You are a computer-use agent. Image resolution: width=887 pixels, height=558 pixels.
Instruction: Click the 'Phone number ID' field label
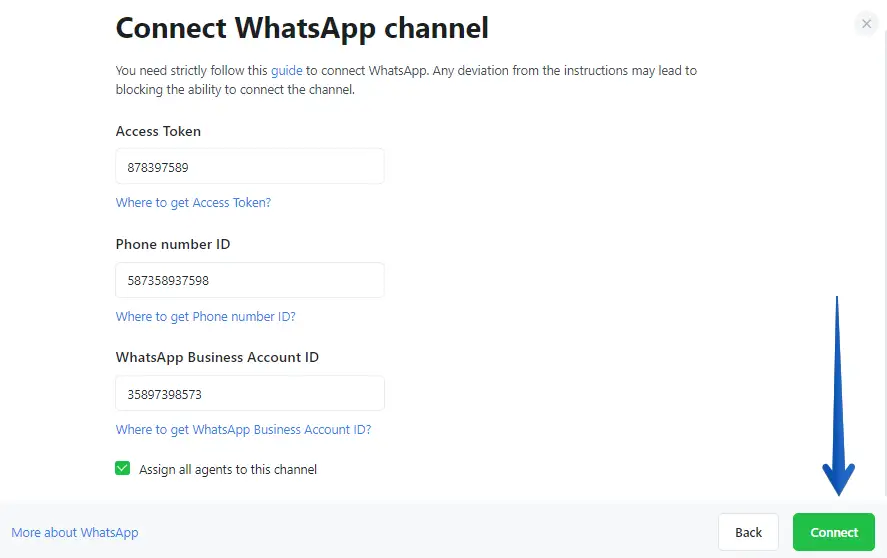pos(173,245)
